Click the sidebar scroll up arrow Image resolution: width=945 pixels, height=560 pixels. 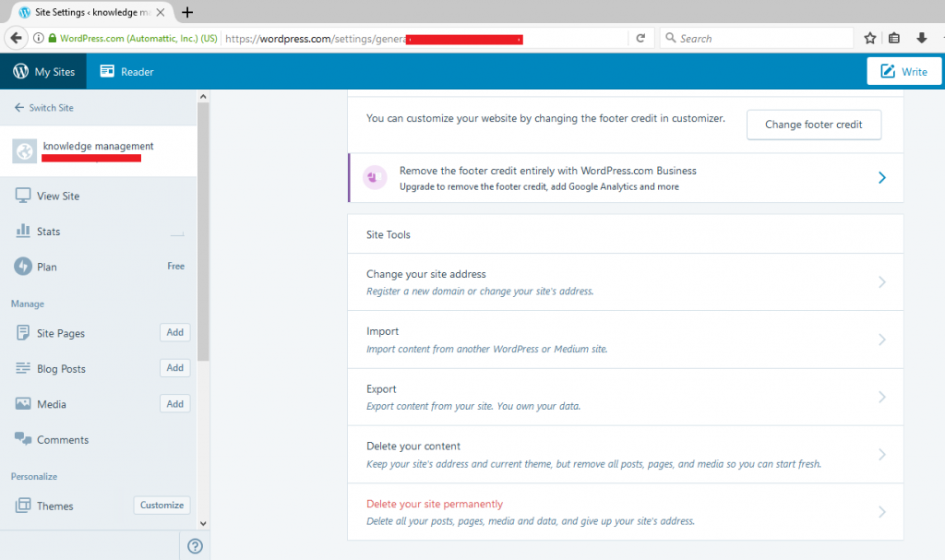click(x=203, y=97)
